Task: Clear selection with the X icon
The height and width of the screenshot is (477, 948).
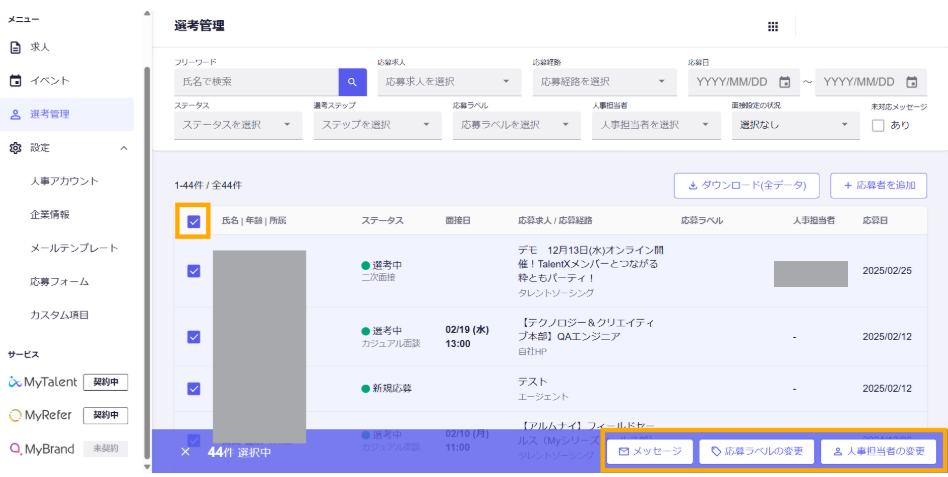Action: [185, 452]
